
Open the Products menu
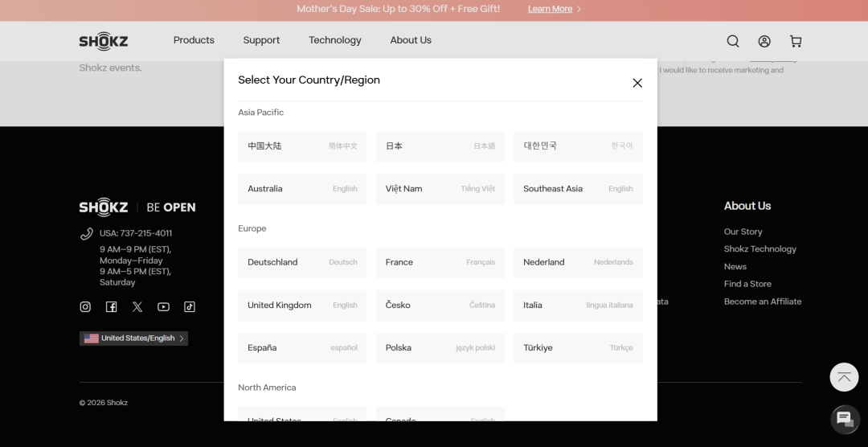coord(194,40)
